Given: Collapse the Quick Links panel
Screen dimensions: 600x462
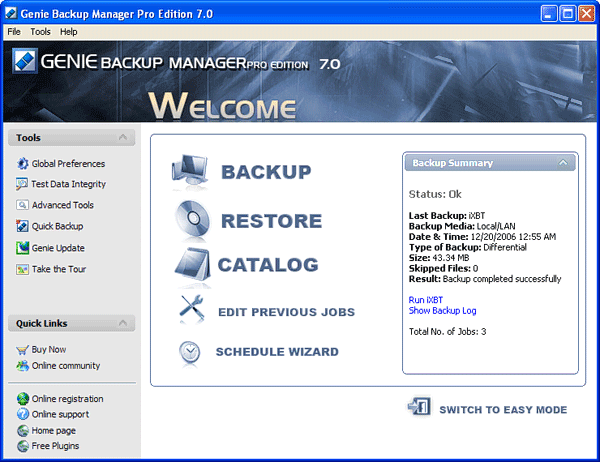Looking at the screenshot, I should coord(123,323).
